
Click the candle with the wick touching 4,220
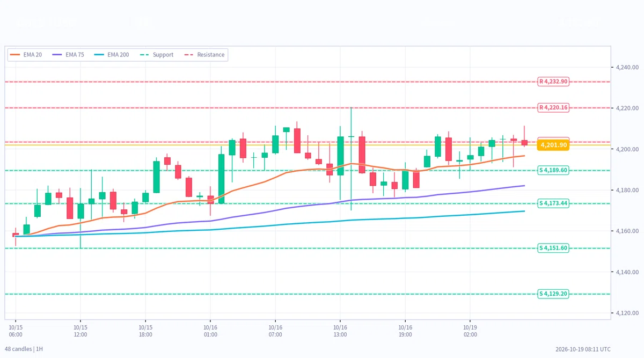click(351, 136)
